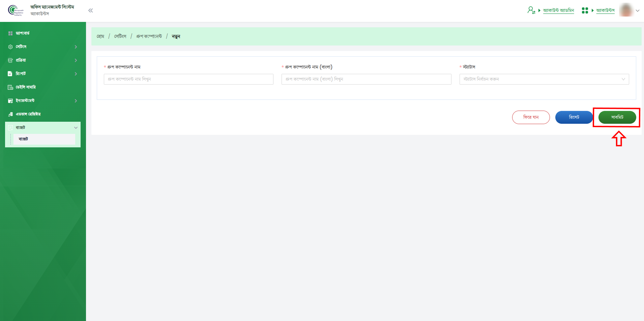This screenshot has height=321, width=644.
Task: Open profile dropdown arrow beside avatar
Action: 638,10
